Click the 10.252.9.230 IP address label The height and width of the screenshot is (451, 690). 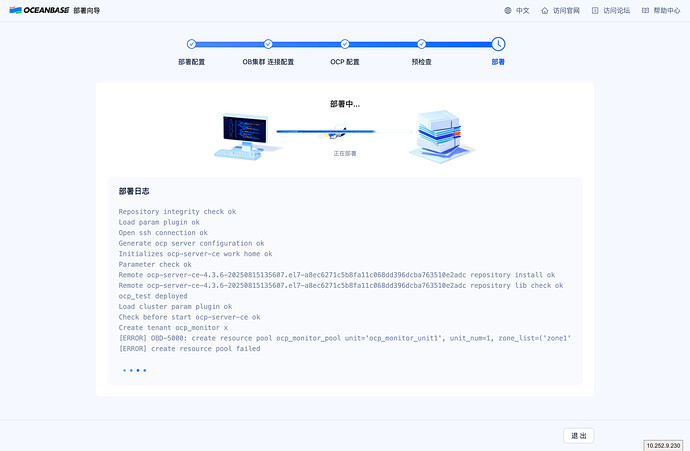[665, 445]
